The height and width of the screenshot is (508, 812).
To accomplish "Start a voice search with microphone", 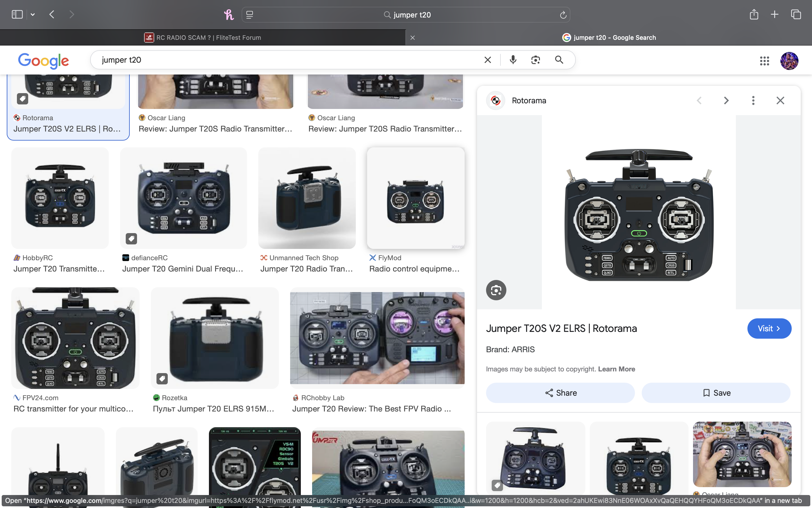I will pyautogui.click(x=513, y=60).
